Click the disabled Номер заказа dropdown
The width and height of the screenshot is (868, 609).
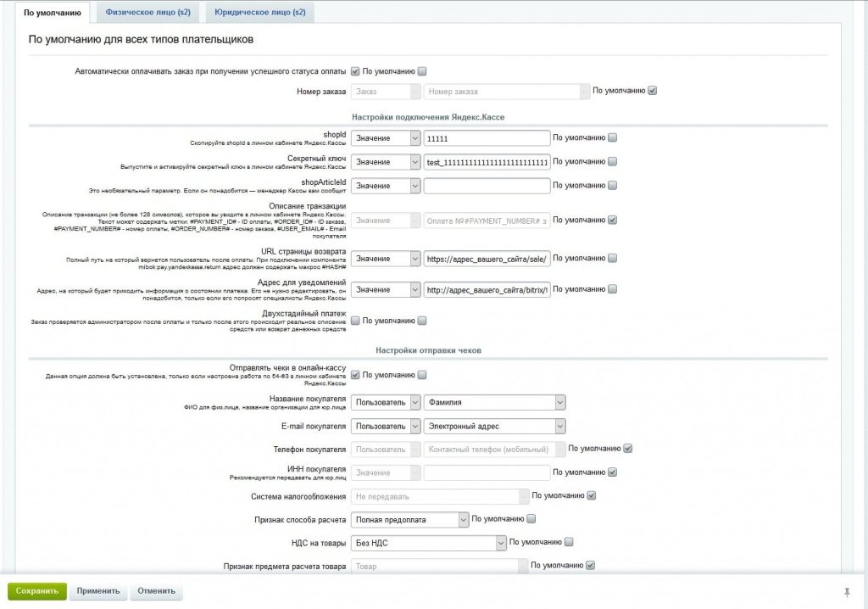(507, 92)
